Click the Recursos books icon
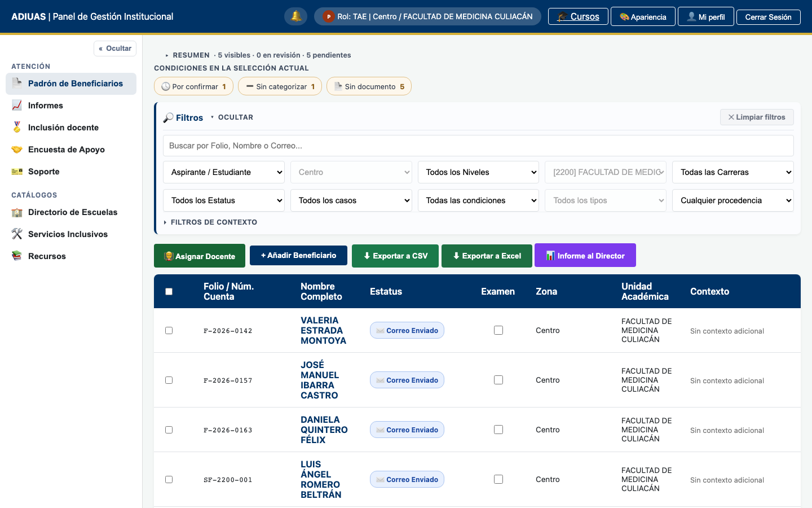Screen dimensions: 812x508 (x=17, y=256)
